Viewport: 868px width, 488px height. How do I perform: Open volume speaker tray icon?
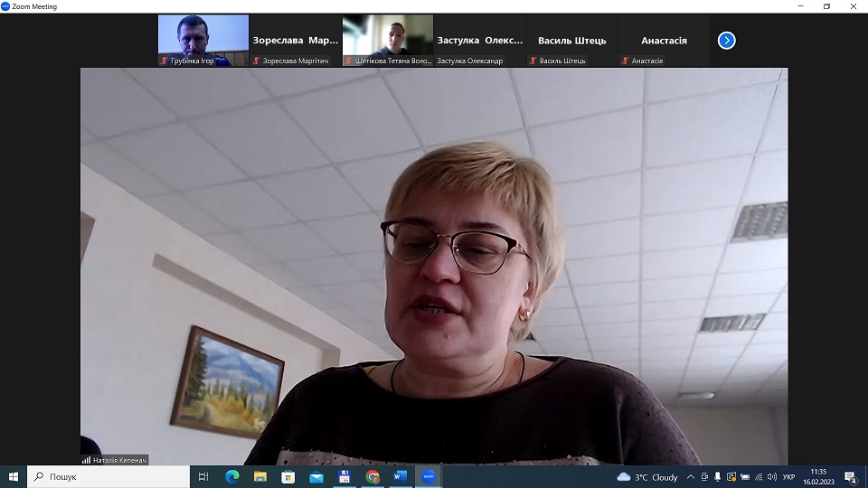(x=771, y=477)
